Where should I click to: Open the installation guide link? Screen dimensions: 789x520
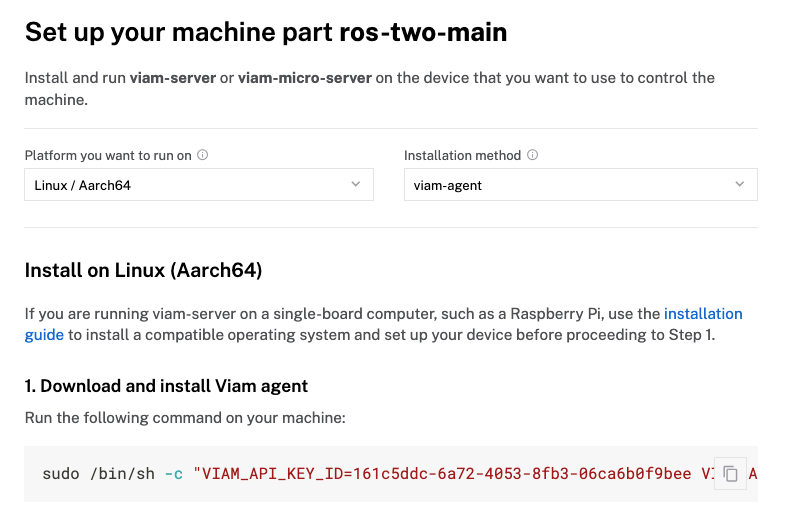tap(703, 314)
